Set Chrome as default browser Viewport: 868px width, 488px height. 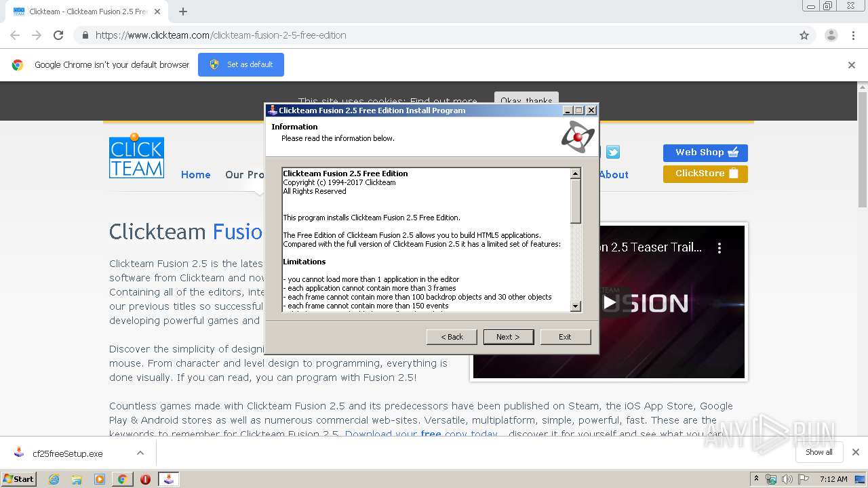(x=241, y=64)
